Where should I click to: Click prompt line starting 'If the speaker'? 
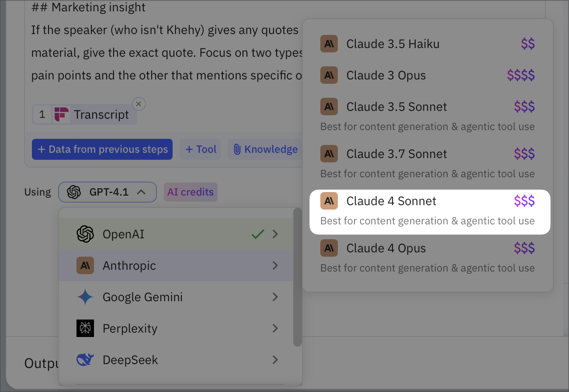coord(165,30)
